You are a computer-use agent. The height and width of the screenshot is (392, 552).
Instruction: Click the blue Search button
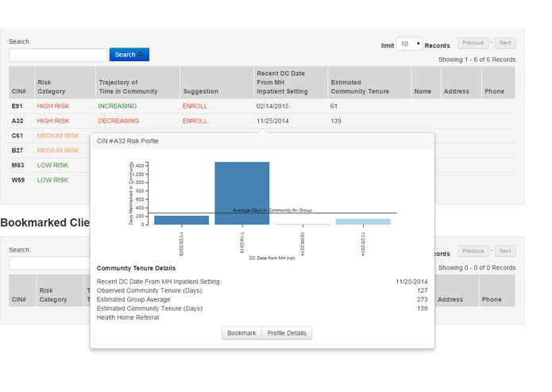(129, 55)
